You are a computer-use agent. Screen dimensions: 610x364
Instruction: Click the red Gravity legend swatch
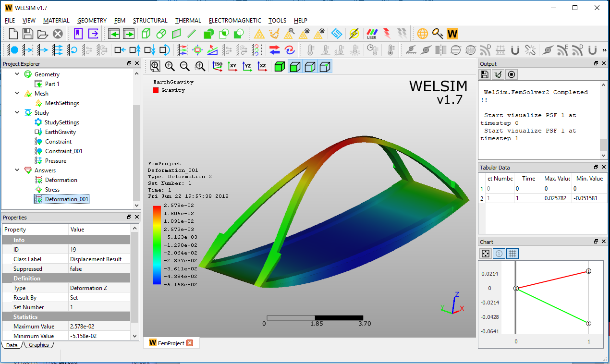pyautogui.click(x=156, y=90)
